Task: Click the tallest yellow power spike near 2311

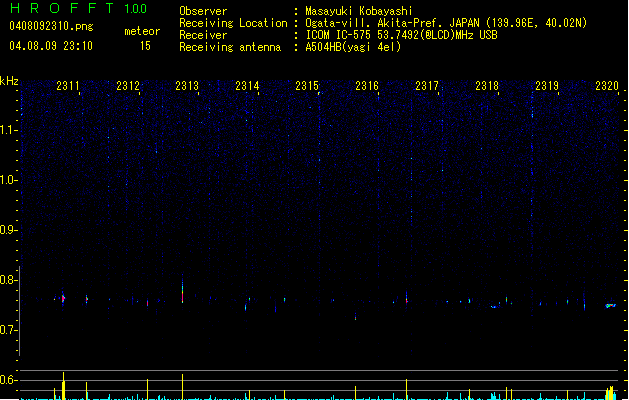Action: tap(63, 386)
